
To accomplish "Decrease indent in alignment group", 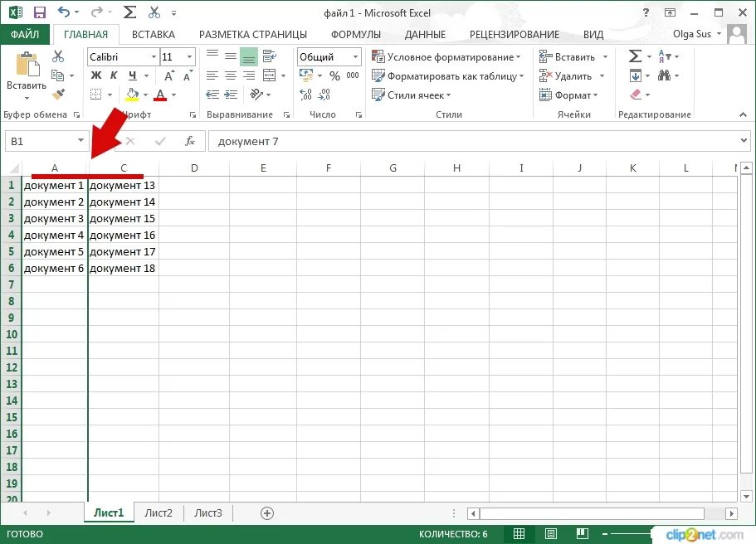I will 212,95.
